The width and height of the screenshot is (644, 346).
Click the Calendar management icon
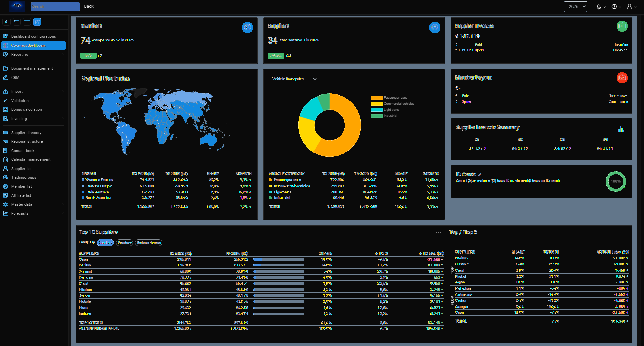coord(5,159)
